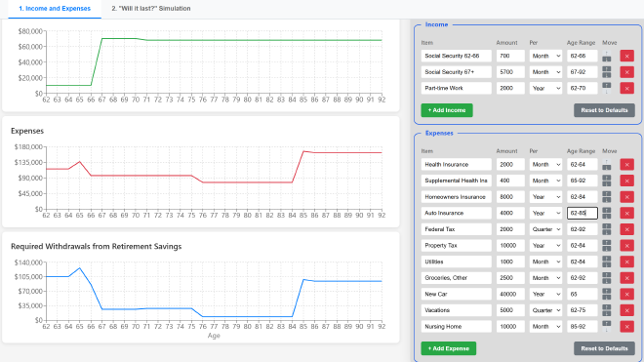Delete the Social Security 62-66 income row
This screenshot has height=362, width=644.
point(626,56)
